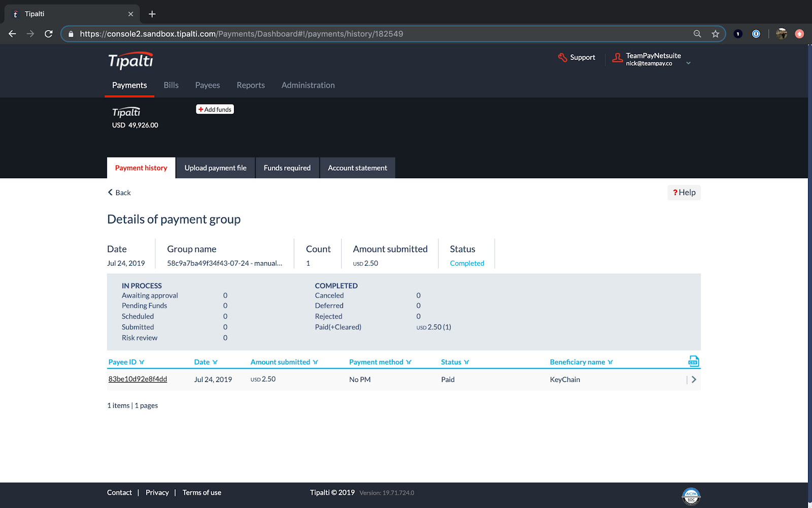Viewport: 812px width, 508px height.
Task: Click the group name 58c9a7ba49f34f43 text
Action: (224, 263)
